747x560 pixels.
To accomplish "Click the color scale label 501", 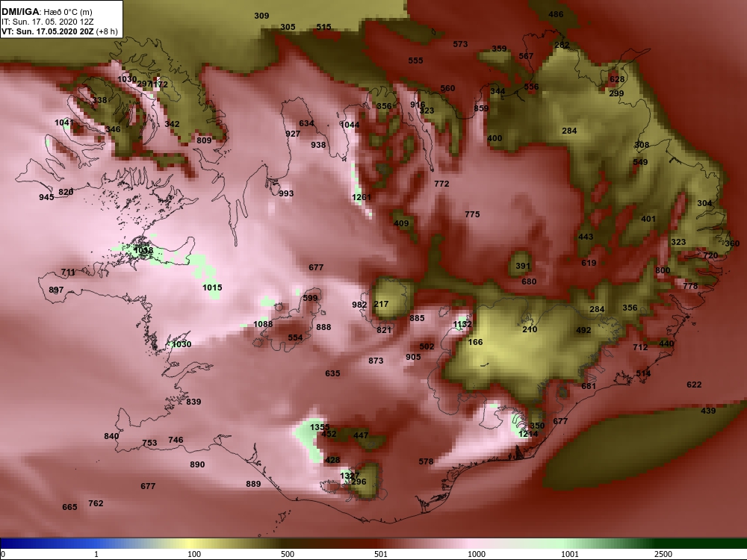I will pyautogui.click(x=381, y=554).
